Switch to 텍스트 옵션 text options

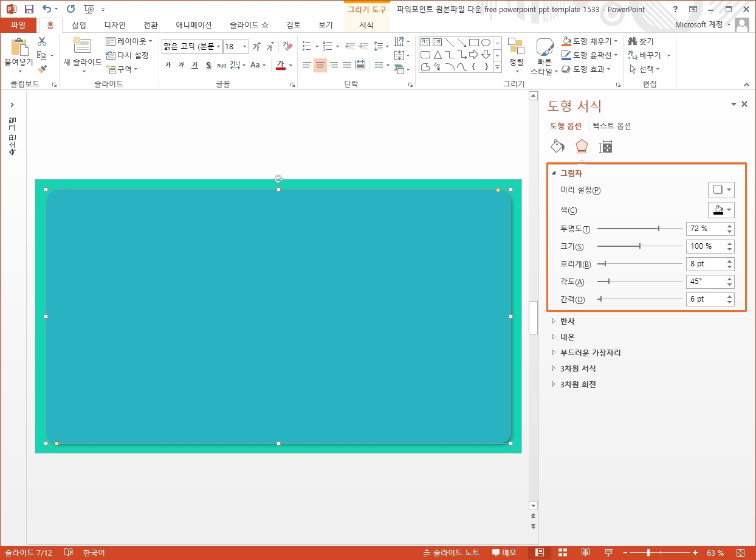[x=612, y=126]
